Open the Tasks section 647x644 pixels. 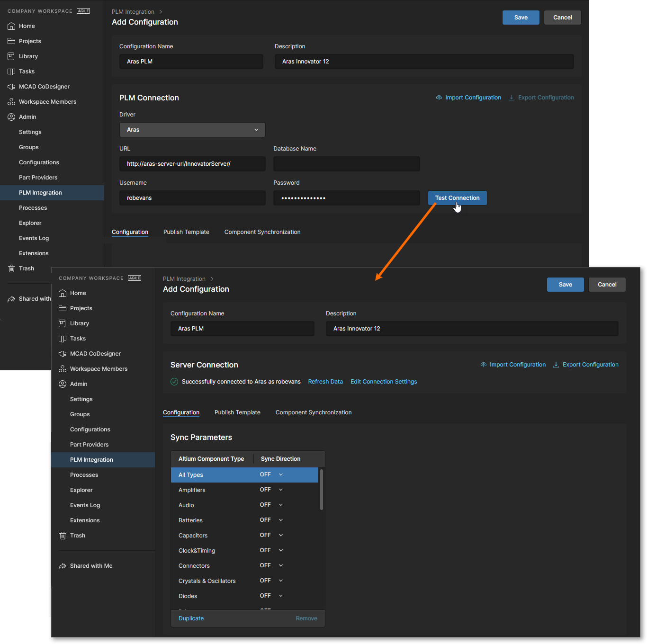click(77, 339)
